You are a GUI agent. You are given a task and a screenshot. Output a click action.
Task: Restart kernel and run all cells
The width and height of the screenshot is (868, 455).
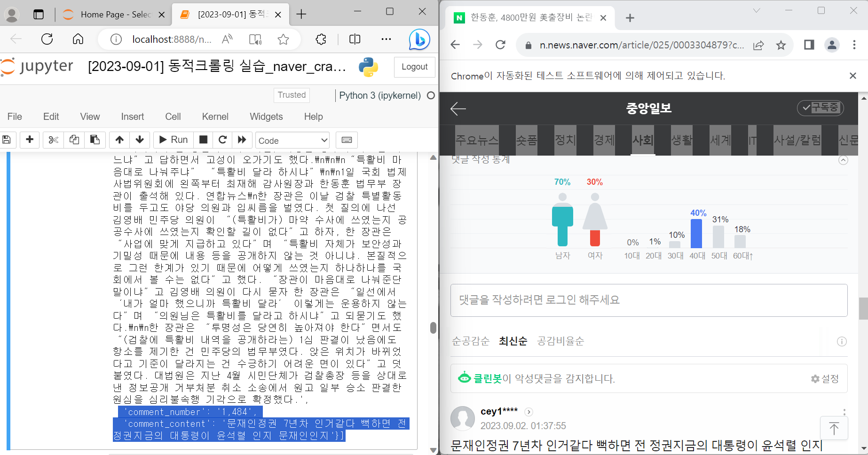242,140
